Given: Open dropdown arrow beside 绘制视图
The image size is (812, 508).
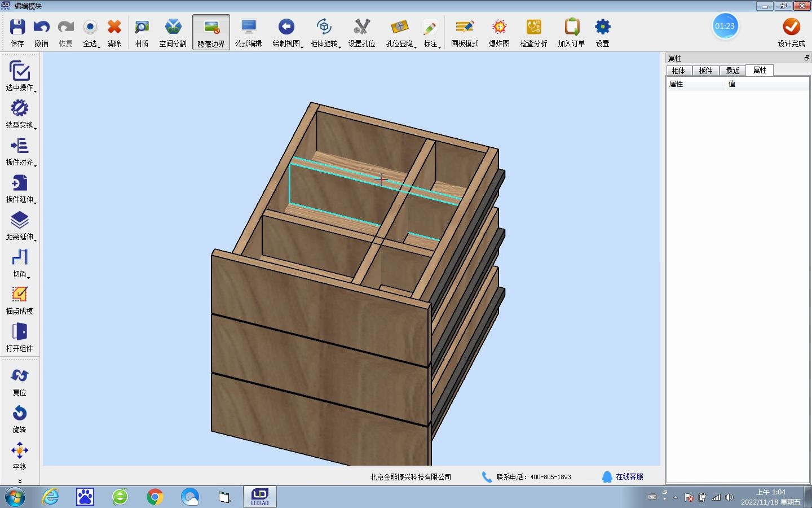Looking at the screenshot, I should tap(302, 47).
